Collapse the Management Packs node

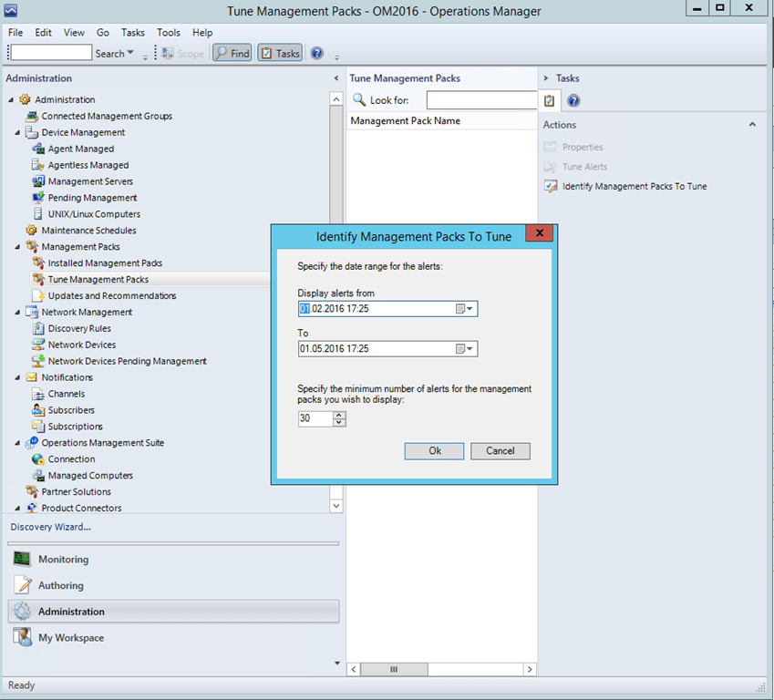pos(17,247)
